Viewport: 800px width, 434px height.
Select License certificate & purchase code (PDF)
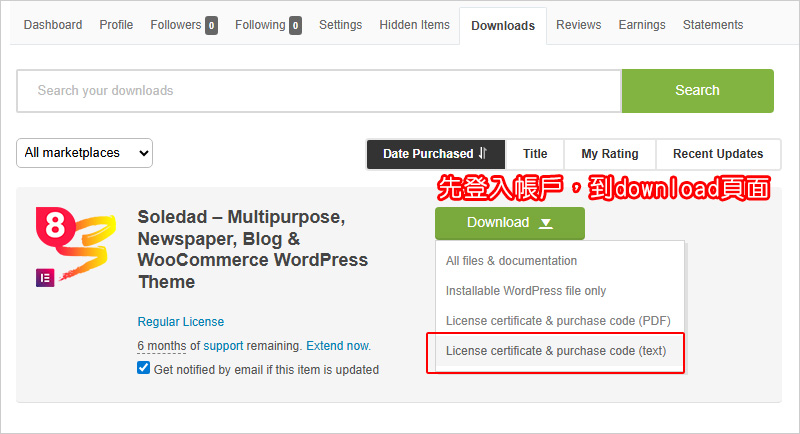pos(557,321)
